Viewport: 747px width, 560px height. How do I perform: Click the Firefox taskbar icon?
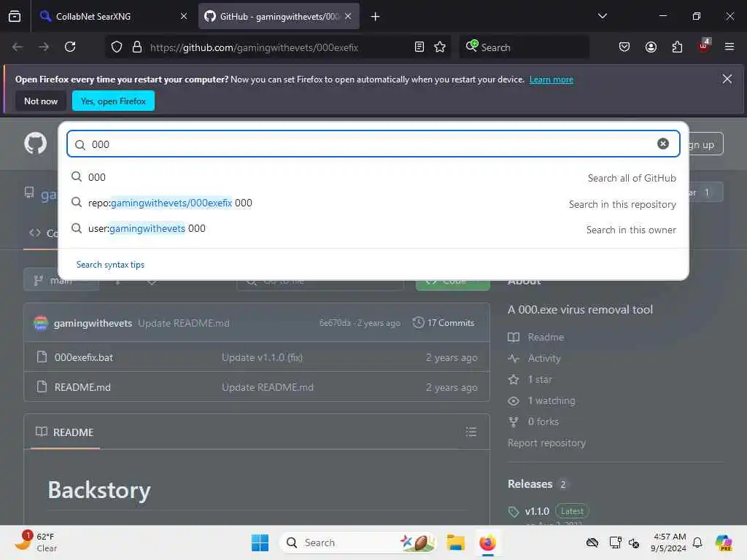click(x=487, y=542)
